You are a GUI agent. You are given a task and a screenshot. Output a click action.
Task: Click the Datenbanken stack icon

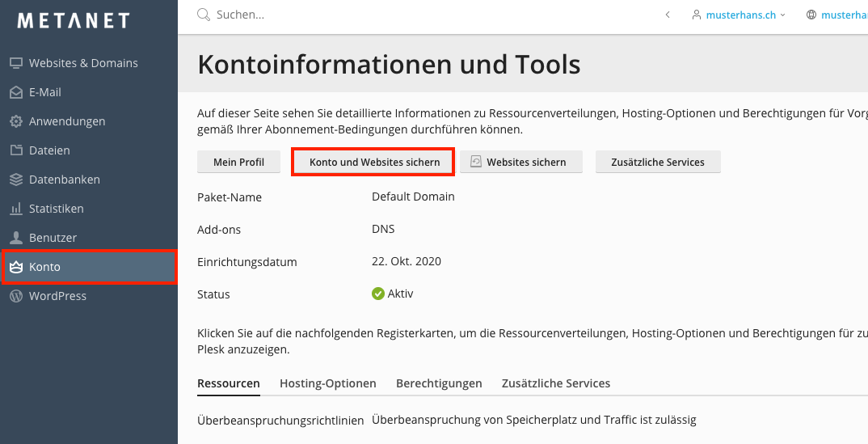pyautogui.click(x=15, y=180)
